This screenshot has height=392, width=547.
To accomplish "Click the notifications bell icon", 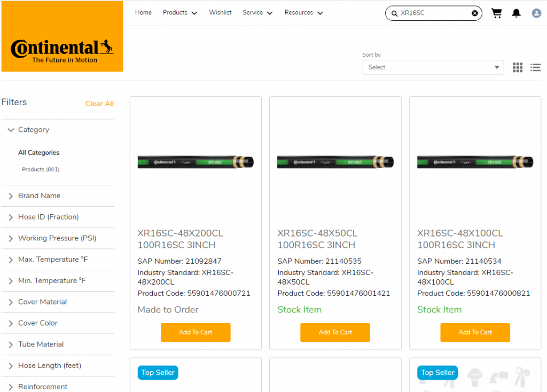I will click(516, 13).
